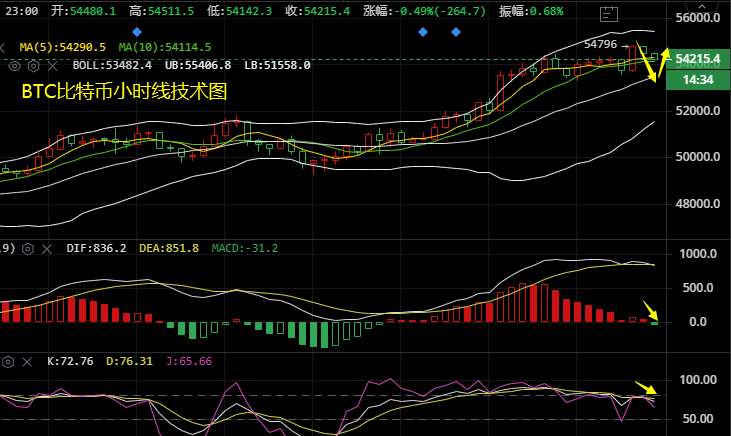
Task: Click the low price 低:54142.3
Action: tap(240, 11)
